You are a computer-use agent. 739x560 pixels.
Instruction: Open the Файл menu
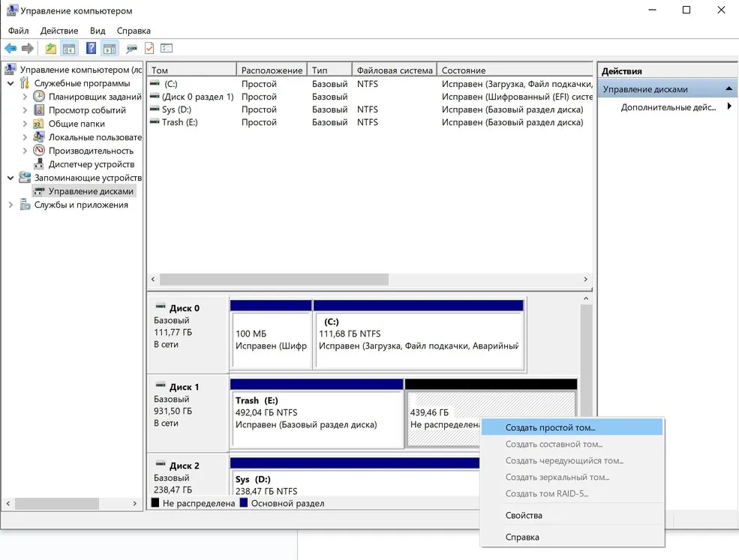pos(18,31)
